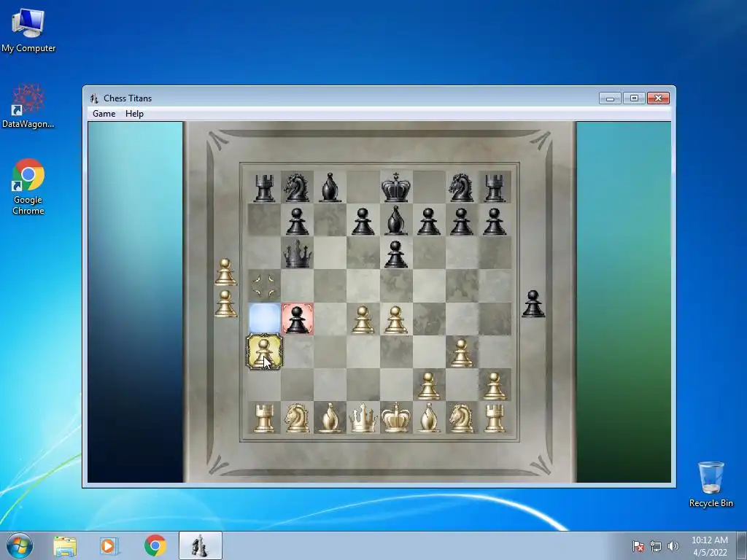Click the black bishop on e7
This screenshot has height=560, width=747.
pyautogui.click(x=396, y=220)
